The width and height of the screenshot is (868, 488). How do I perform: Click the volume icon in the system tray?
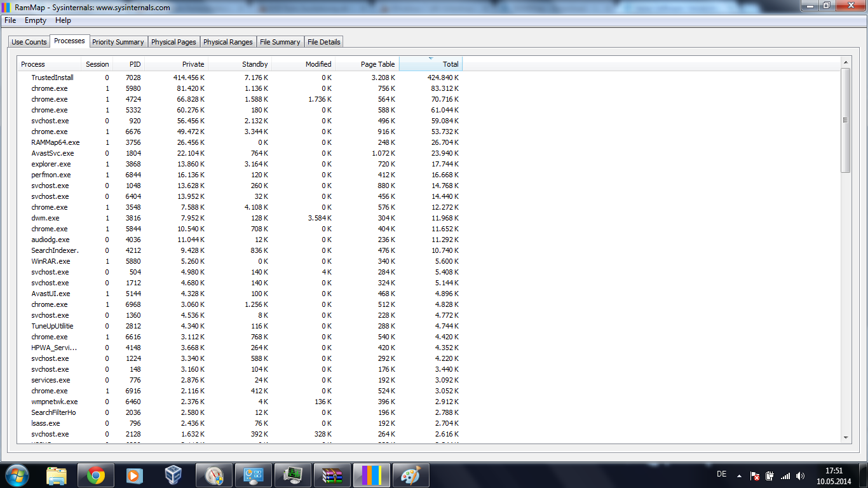(x=800, y=475)
